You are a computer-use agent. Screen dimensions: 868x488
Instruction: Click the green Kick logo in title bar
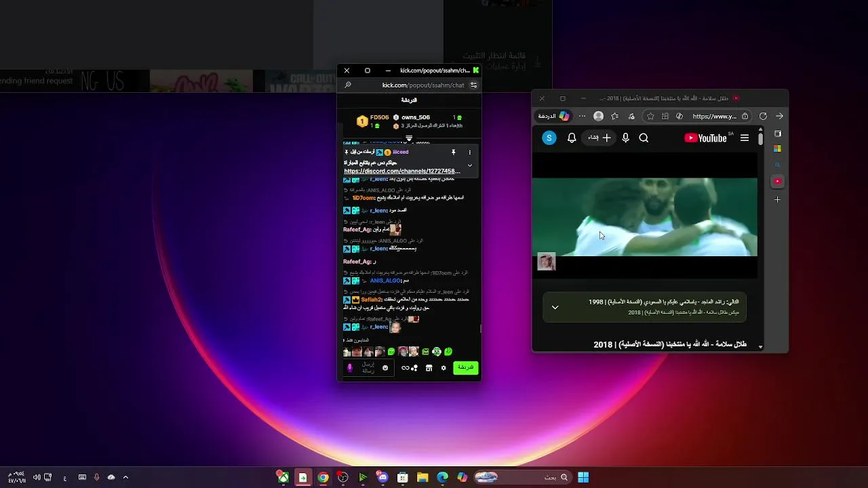(x=476, y=70)
